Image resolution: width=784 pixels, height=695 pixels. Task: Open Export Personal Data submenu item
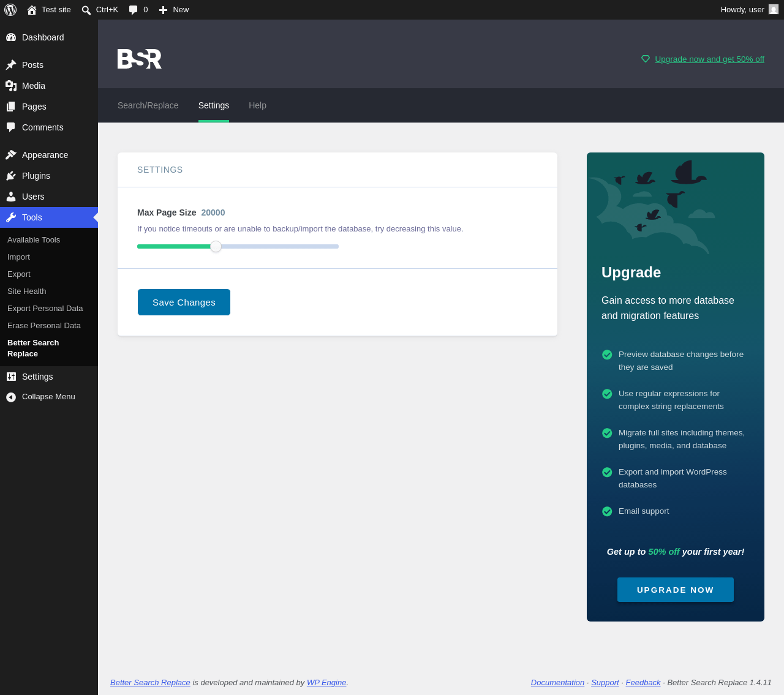click(45, 309)
